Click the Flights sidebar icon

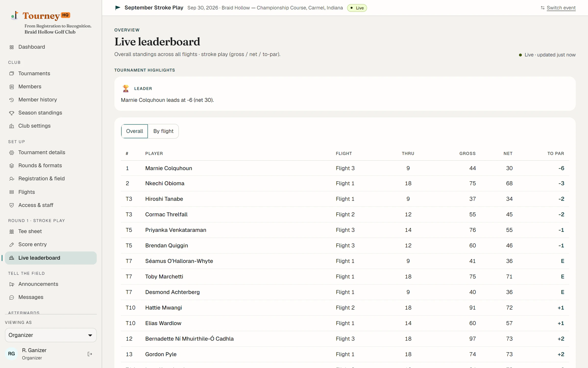pos(12,192)
